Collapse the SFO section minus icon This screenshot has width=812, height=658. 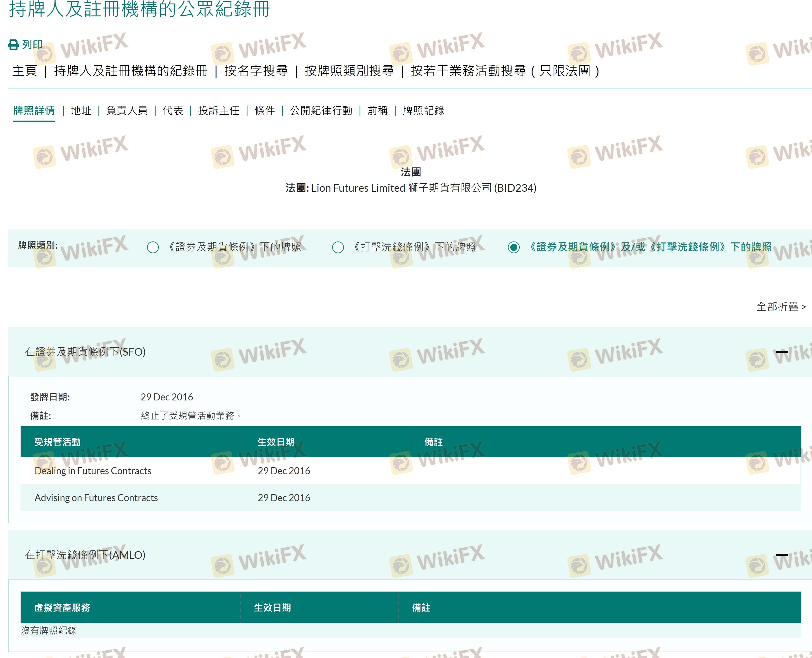click(x=782, y=352)
